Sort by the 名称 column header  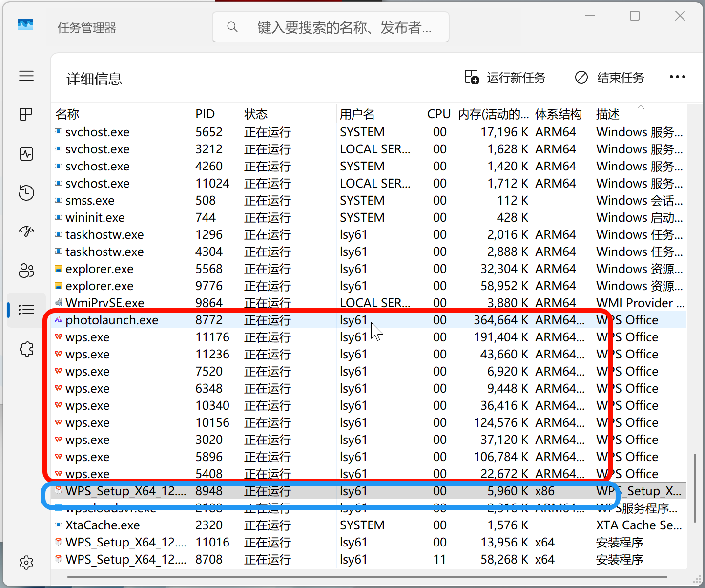tap(122, 114)
